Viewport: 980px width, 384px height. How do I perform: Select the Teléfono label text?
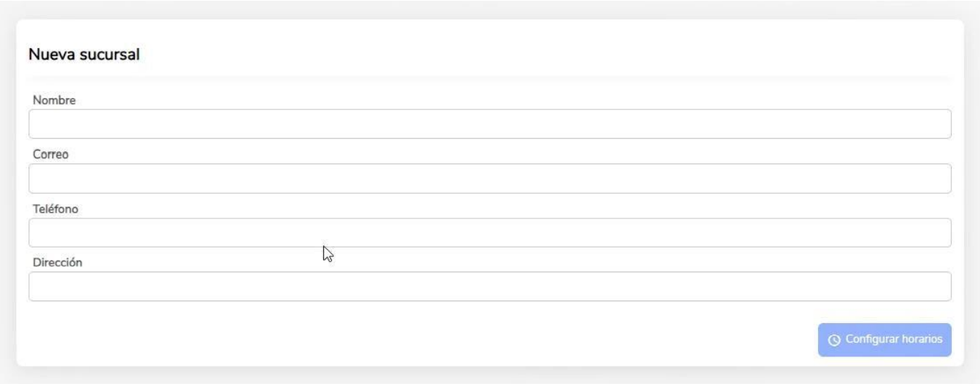coord(56,208)
